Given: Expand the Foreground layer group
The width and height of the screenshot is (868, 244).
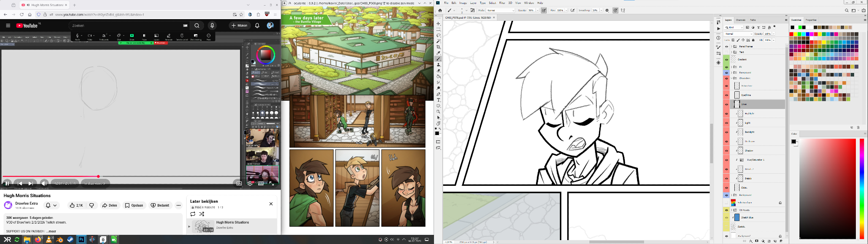Looking at the screenshot, I should tap(731, 73).
